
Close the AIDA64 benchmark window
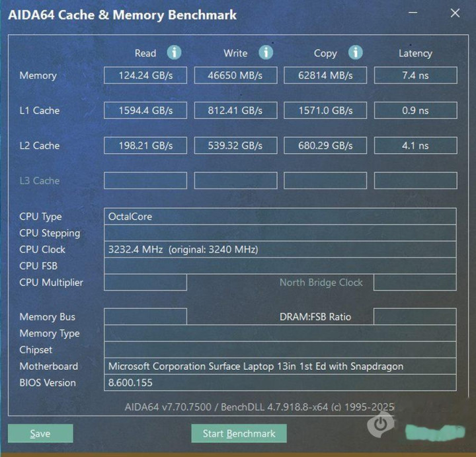(x=455, y=13)
